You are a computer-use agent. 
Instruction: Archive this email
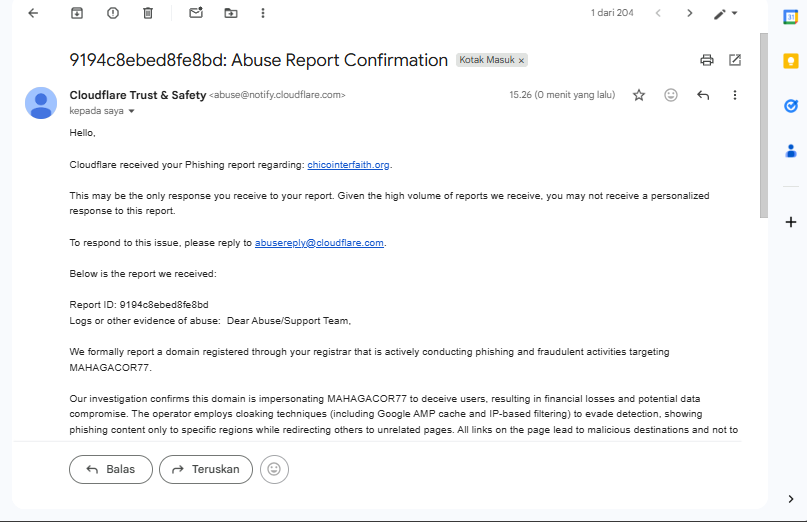tap(77, 13)
